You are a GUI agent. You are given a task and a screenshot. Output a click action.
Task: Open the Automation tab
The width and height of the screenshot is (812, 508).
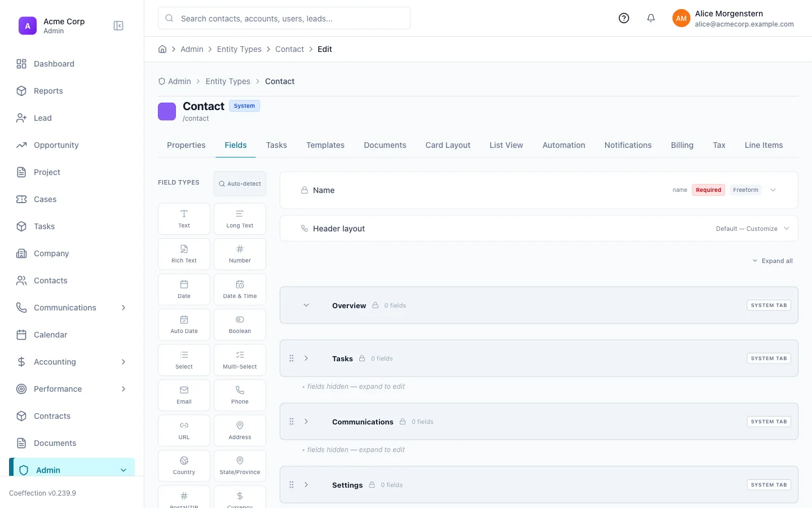tap(564, 145)
